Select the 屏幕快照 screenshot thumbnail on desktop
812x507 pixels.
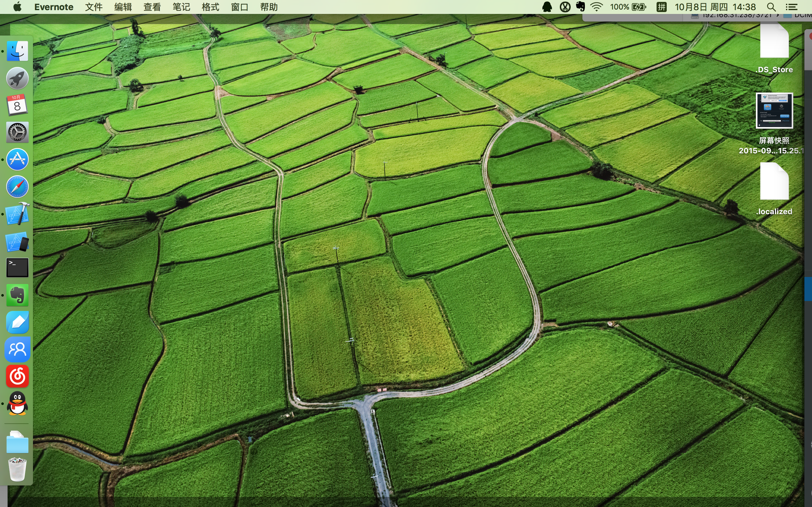click(774, 111)
